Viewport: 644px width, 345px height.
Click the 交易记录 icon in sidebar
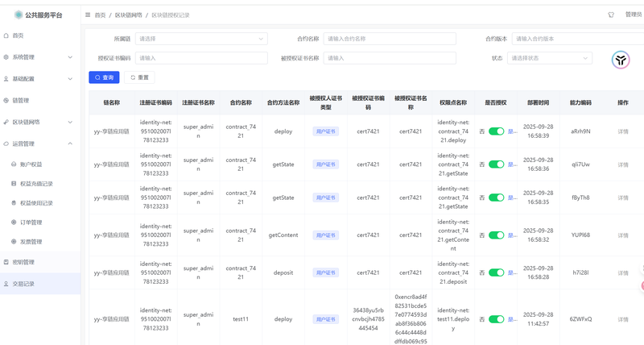click(x=6, y=284)
